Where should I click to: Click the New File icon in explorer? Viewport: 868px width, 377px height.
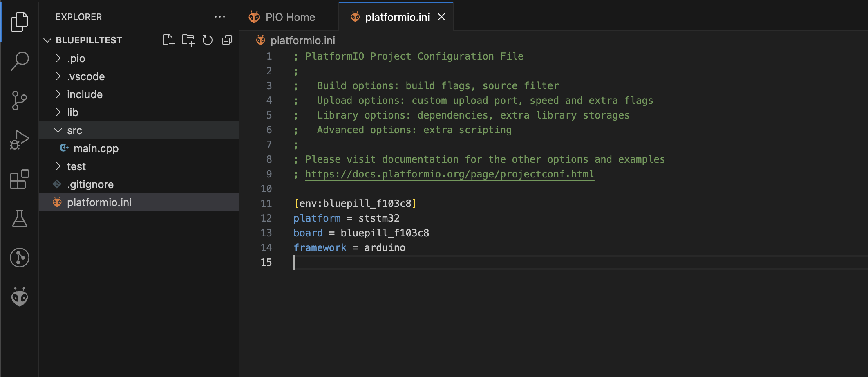[168, 40]
